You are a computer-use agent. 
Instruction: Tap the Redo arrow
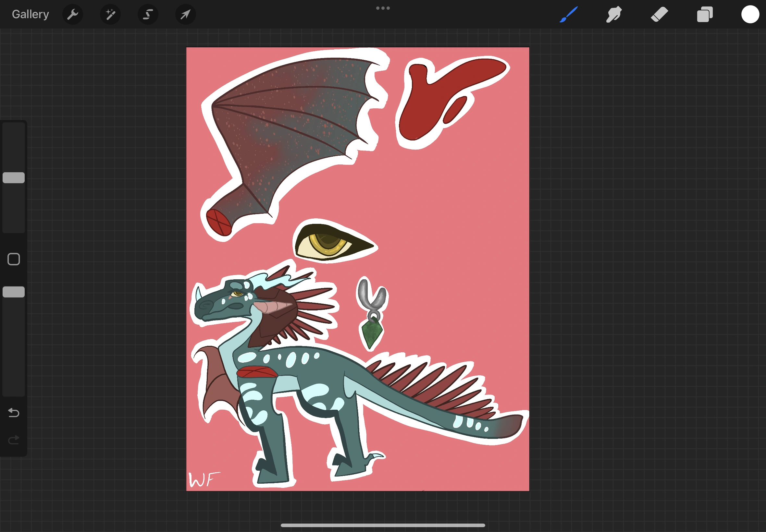click(14, 440)
